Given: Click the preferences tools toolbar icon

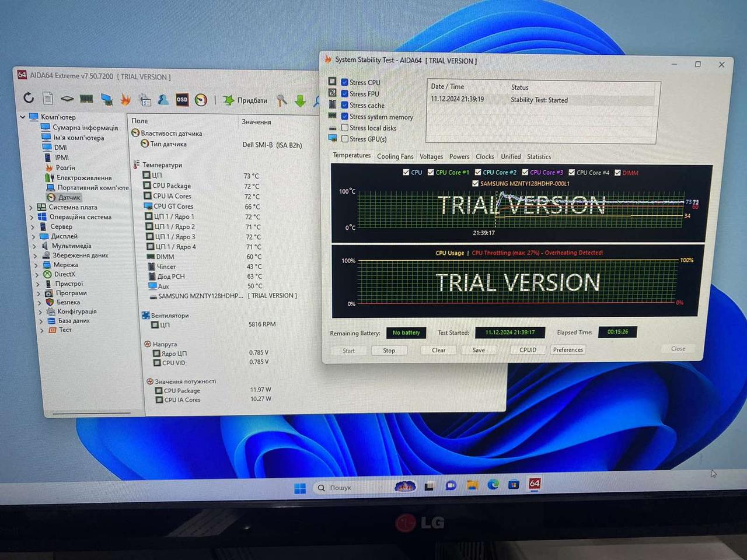Looking at the screenshot, I should [282, 100].
